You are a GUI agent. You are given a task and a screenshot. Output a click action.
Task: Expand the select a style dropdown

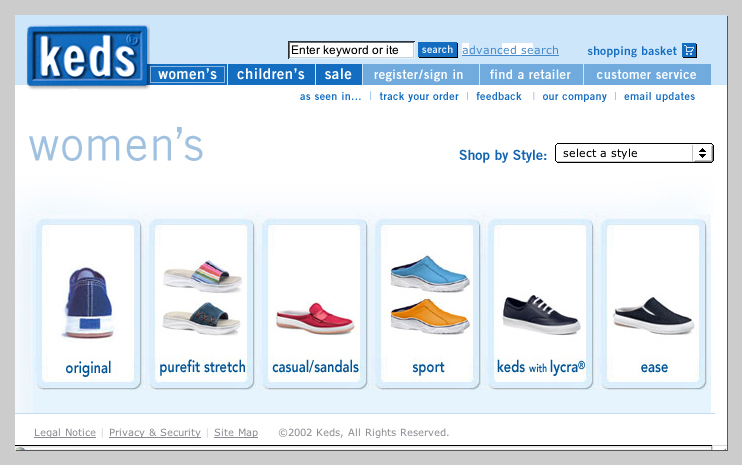coord(634,153)
